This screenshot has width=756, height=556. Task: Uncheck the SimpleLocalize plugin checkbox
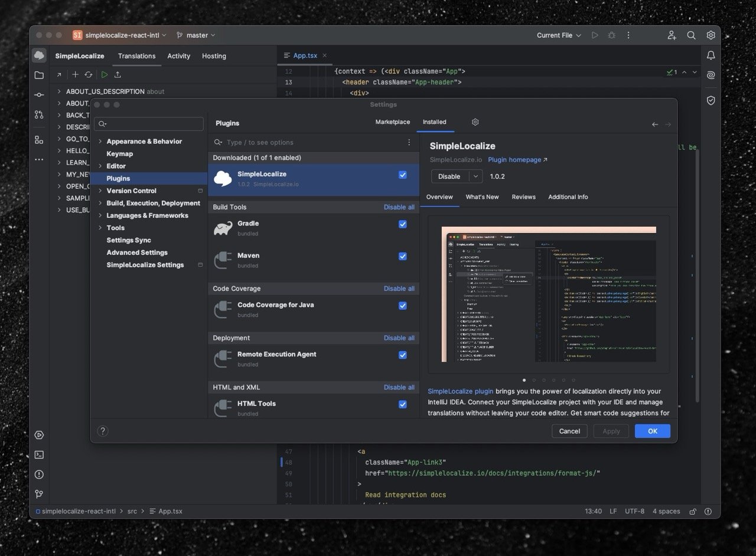coord(402,175)
